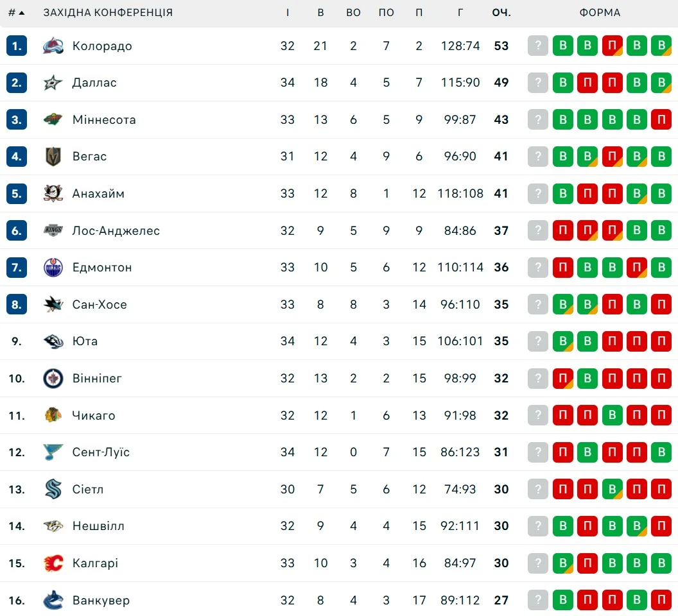Click the position badge 8. for Сан-Хосе
Viewport: 678px width, 616px height.
(x=17, y=304)
